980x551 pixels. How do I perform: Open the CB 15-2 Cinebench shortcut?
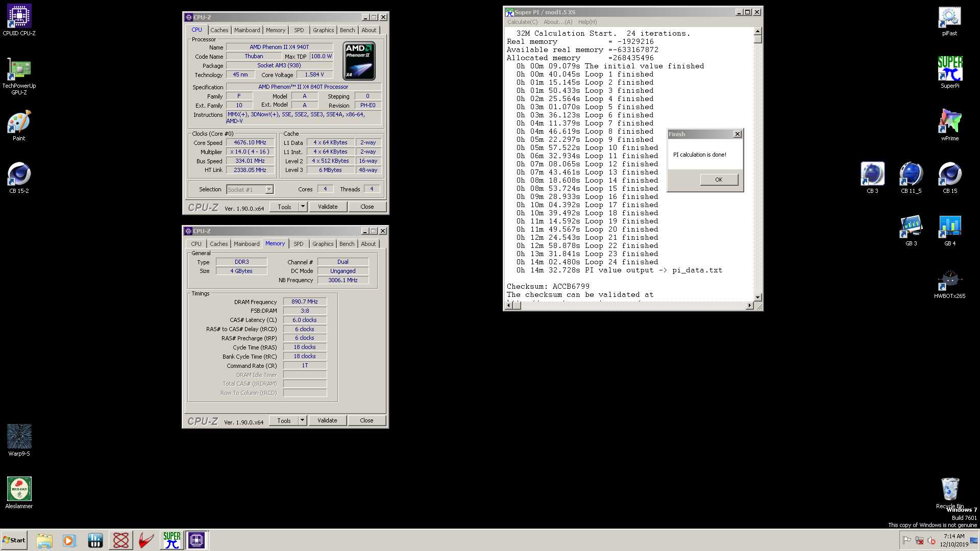coord(19,178)
